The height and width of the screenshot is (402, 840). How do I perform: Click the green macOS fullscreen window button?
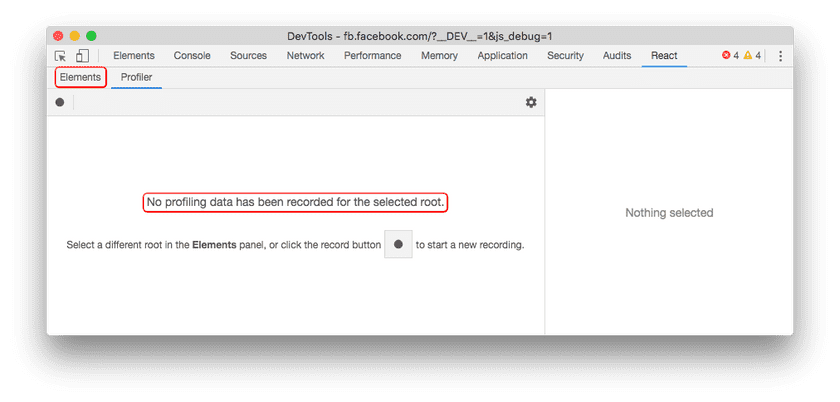(91, 35)
